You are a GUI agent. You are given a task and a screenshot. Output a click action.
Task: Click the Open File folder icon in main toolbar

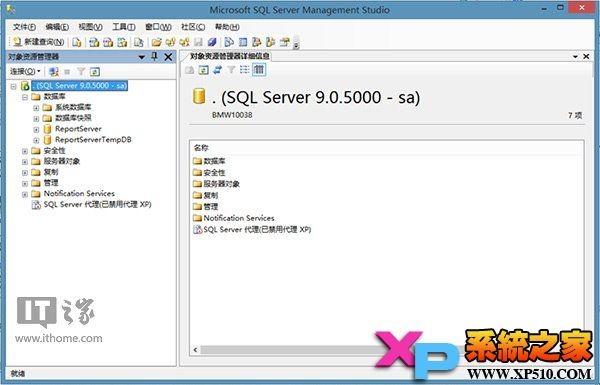pos(156,42)
